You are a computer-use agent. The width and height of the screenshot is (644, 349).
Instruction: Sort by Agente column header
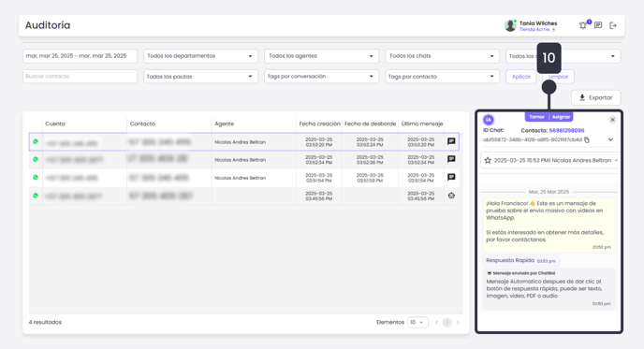coord(225,124)
